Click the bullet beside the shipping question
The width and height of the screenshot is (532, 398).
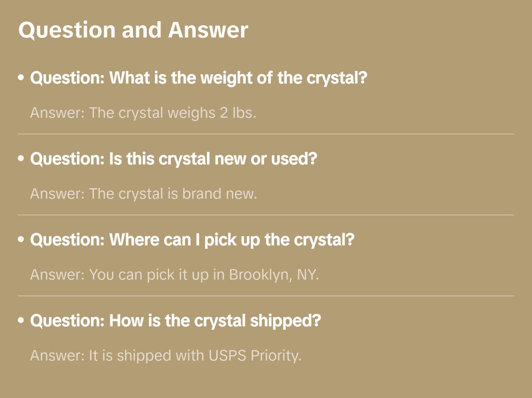point(21,320)
